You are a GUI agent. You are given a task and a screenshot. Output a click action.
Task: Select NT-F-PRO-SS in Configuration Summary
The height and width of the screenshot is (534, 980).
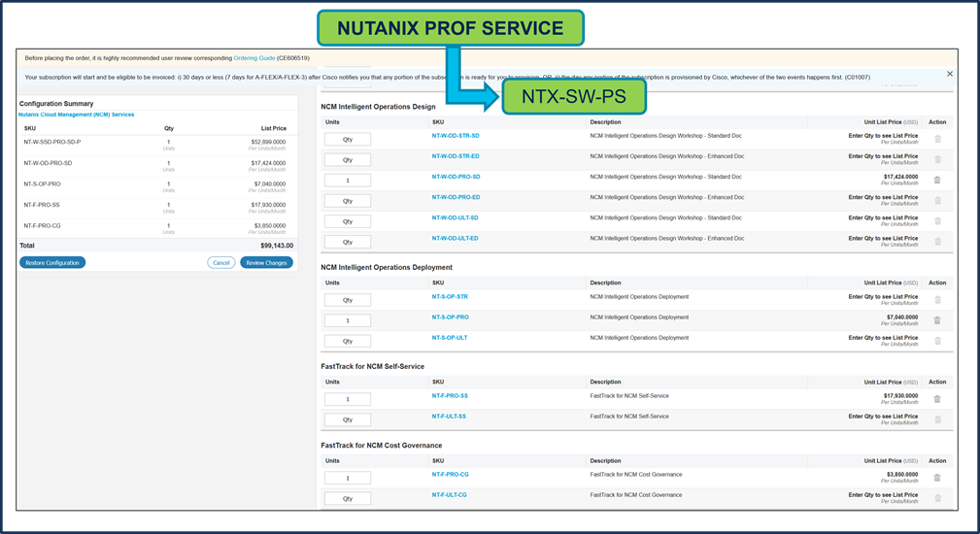click(42, 205)
